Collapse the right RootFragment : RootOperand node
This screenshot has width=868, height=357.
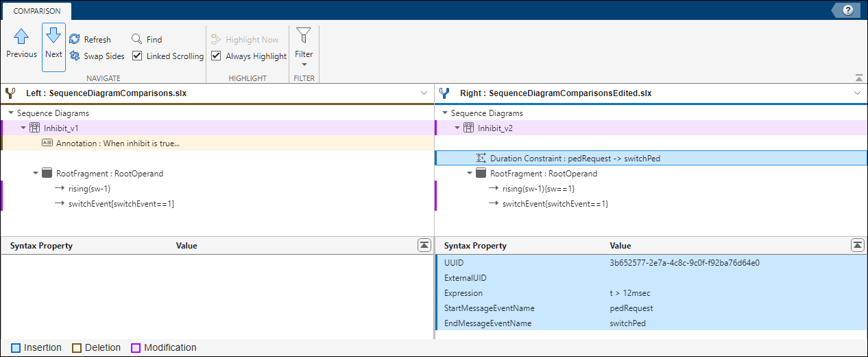pyautogui.click(x=470, y=174)
